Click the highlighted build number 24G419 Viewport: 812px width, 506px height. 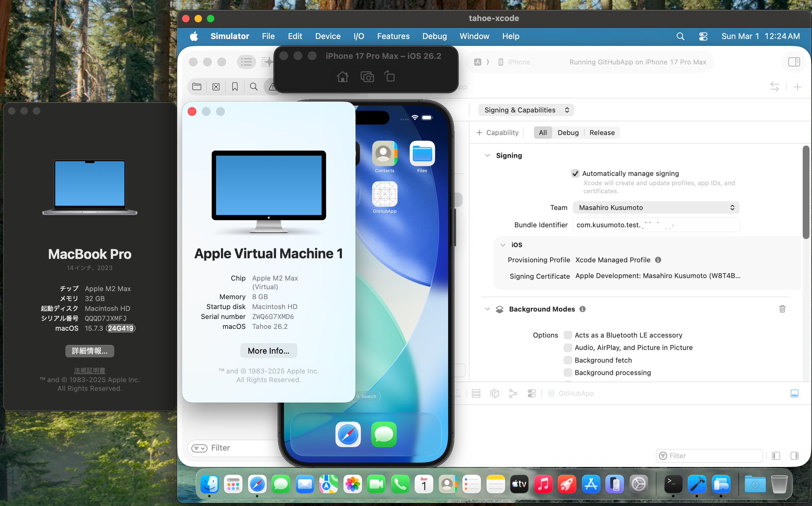coord(120,328)
